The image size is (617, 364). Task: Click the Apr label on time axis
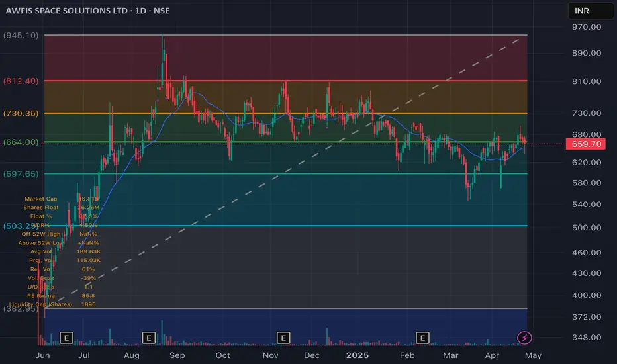click(492, 355)
